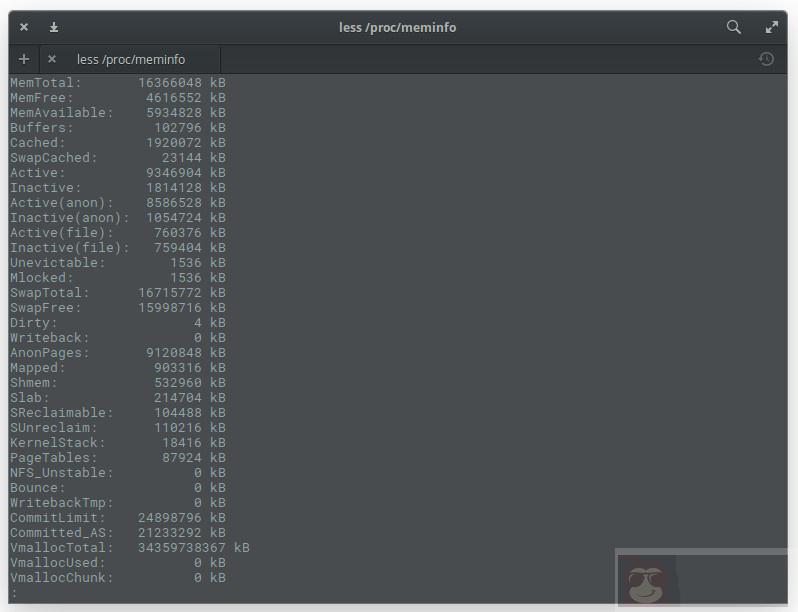
Task: Open a new tab with plus icon
Action: [x=24, y=59]
